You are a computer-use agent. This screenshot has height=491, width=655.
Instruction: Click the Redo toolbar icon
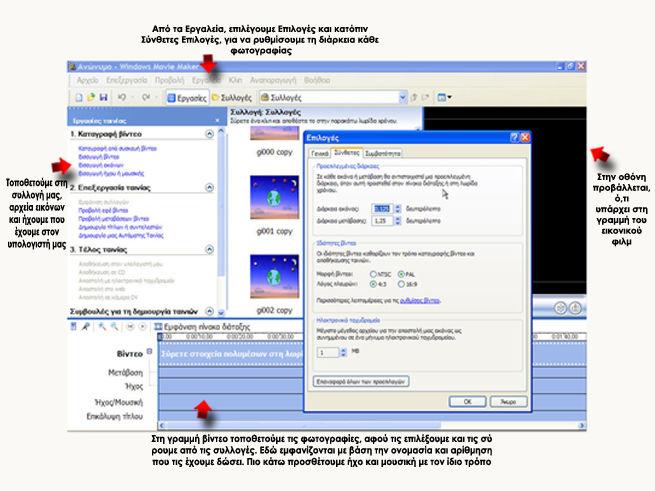pyautogui.click(x=146, y=97)
